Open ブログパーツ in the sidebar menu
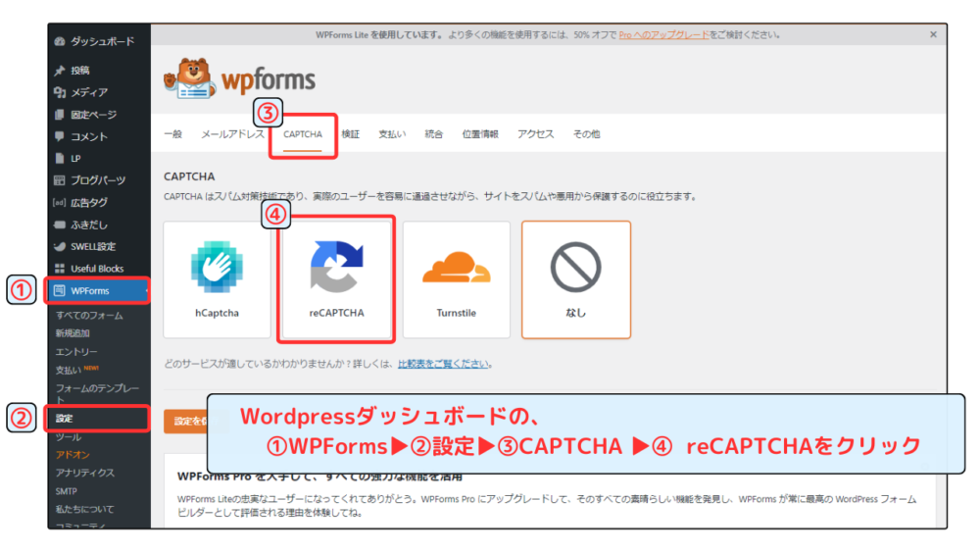The height and width of the screenshot is (552, 980). [x=98, y=180]
